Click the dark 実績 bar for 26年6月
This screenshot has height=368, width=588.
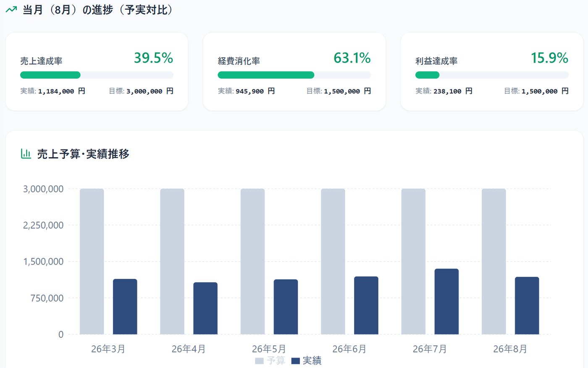click(x=366, y=305)
